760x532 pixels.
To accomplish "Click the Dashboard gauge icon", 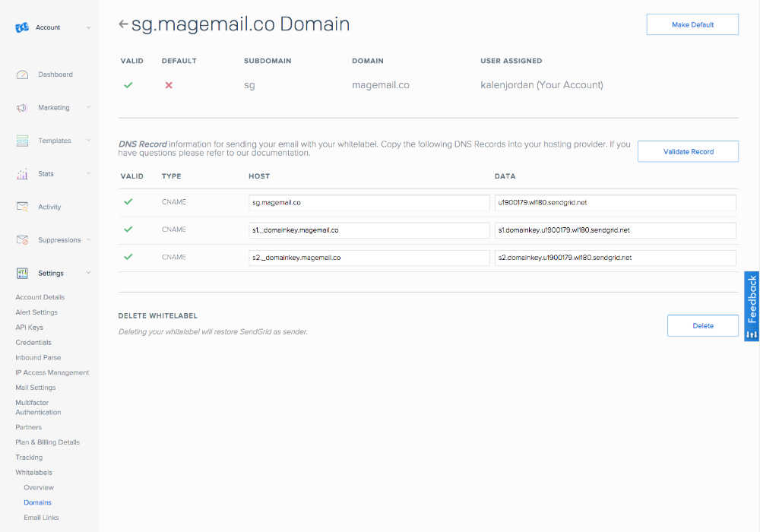I will [22, 74].
